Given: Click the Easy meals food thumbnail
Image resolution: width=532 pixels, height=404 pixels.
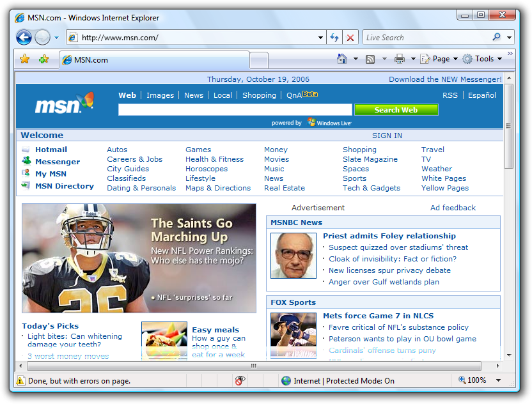Looking at the screenshot, I should 164,340.
